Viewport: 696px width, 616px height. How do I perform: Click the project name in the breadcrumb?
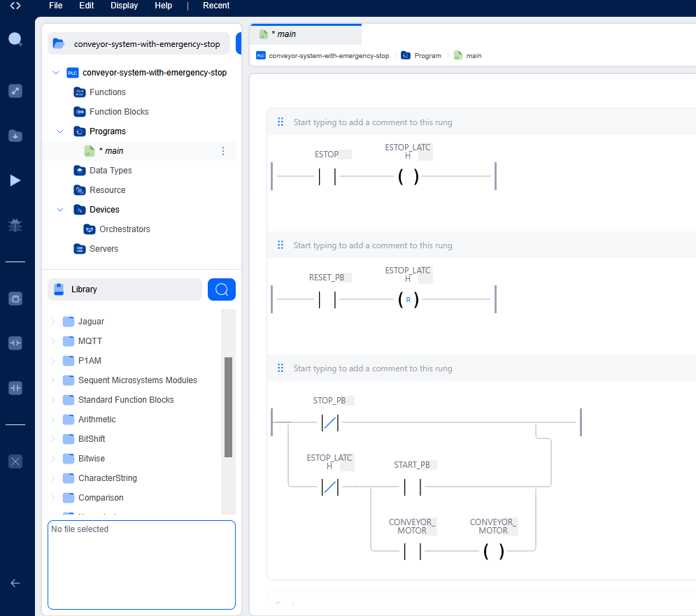(329, 55)
